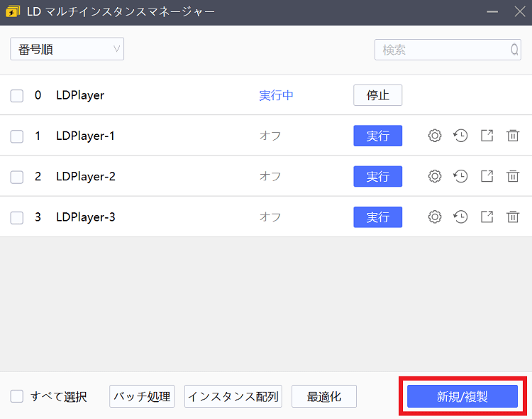
Task: Open the 番号順 sort dropdown
Action: (67, 49)
